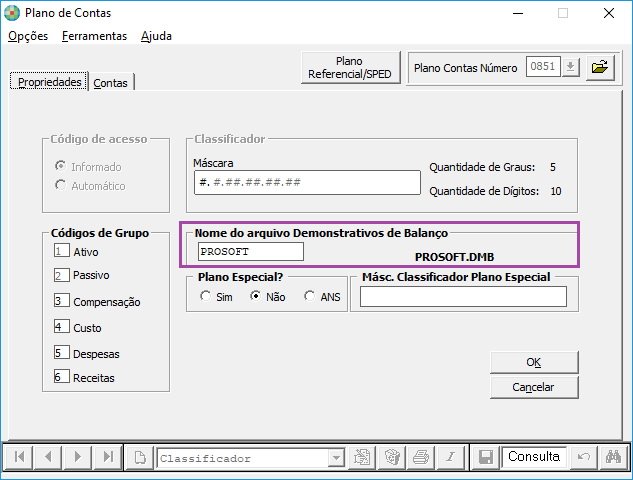
Task: Open the Classificador dropdown arrow
Action: click(336, 458)
